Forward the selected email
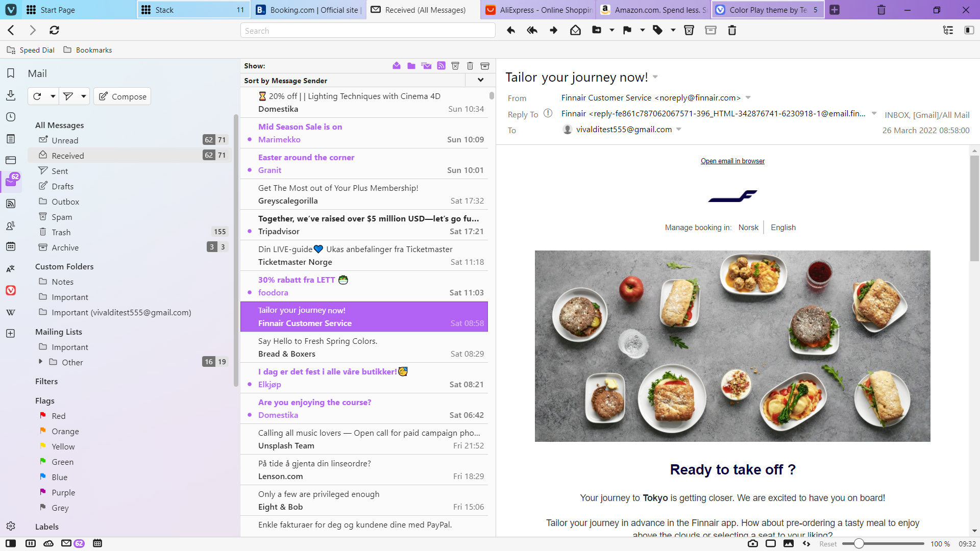980x551 pixels. pos(554,31)
